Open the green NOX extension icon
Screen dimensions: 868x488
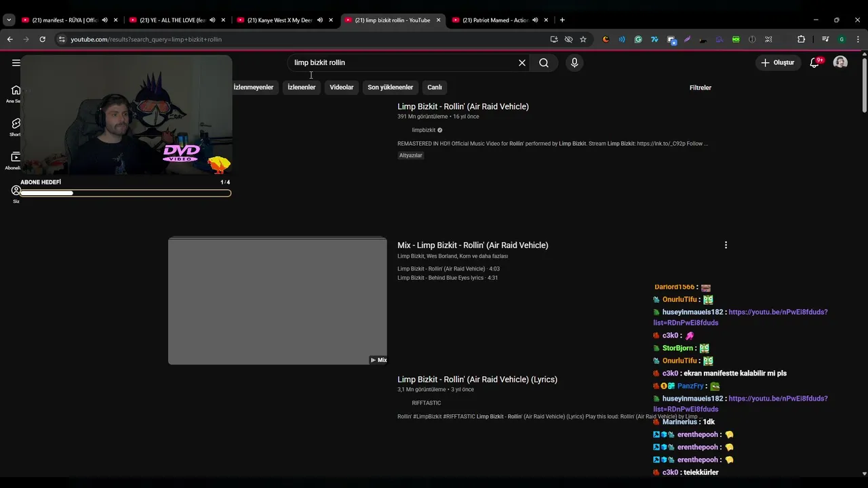click(x=736, y=39)
